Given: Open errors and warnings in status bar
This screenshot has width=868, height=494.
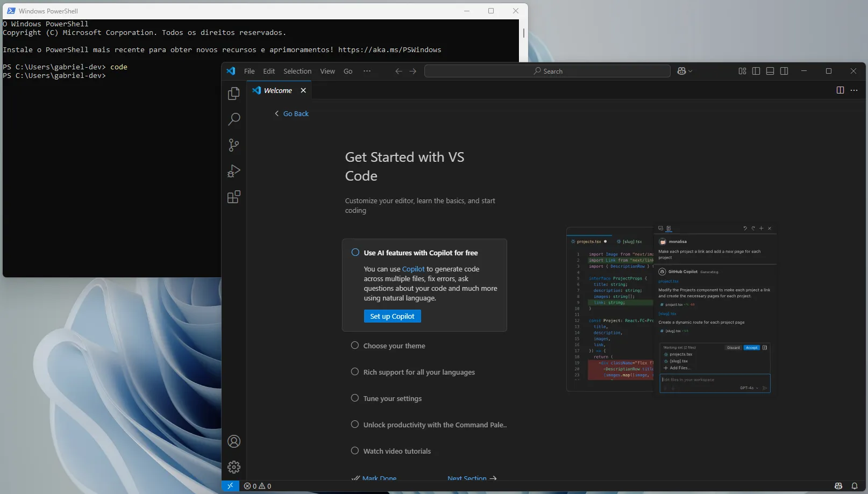Looking at the screenshot, I should (x=258, y=486).
